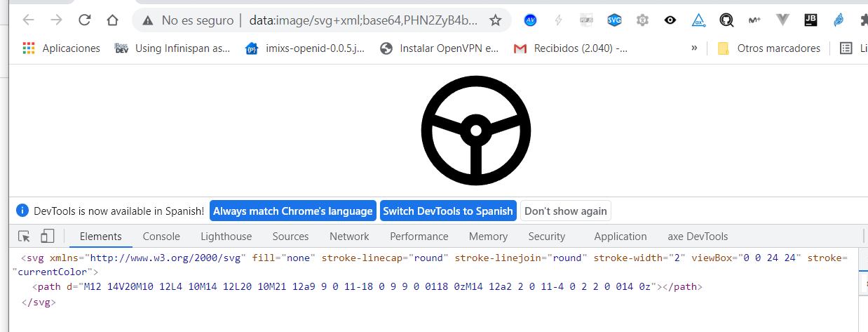Click the 'No es seguro' warning icon
Screen dimensions: 868x332
point(147,20)
